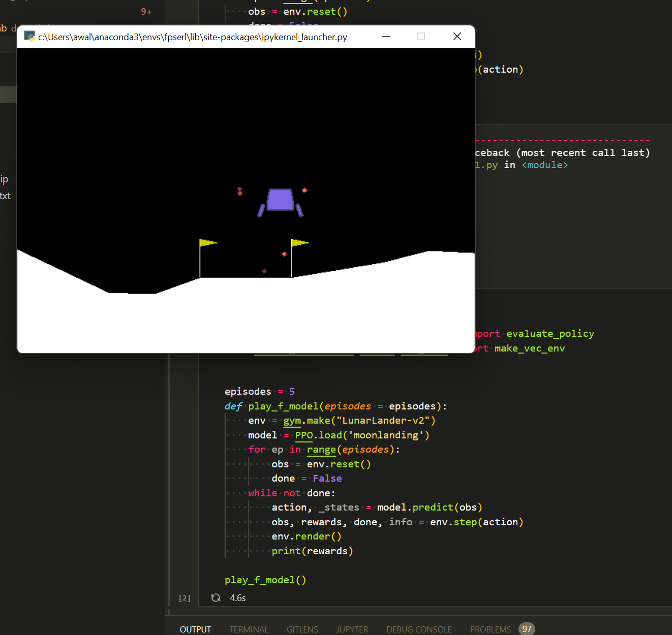
Task: Click the underlined PPO link in the code
Action: tap(303, 435)
